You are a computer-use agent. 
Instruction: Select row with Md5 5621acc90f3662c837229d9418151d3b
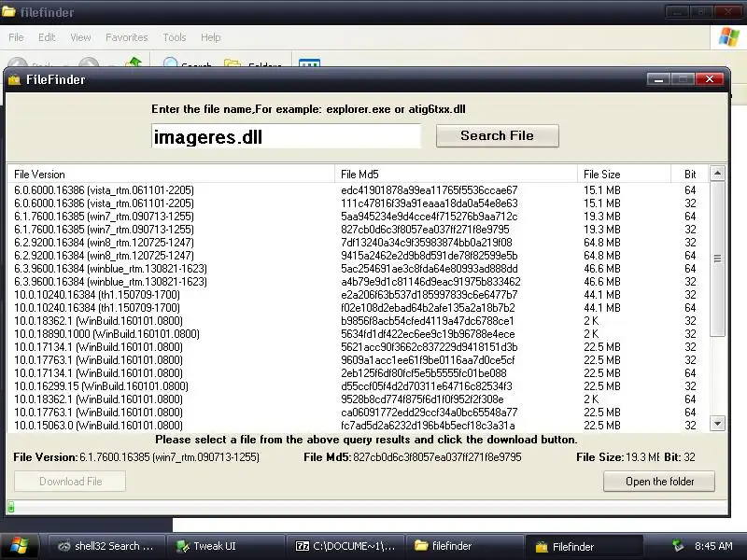(358, 347)
